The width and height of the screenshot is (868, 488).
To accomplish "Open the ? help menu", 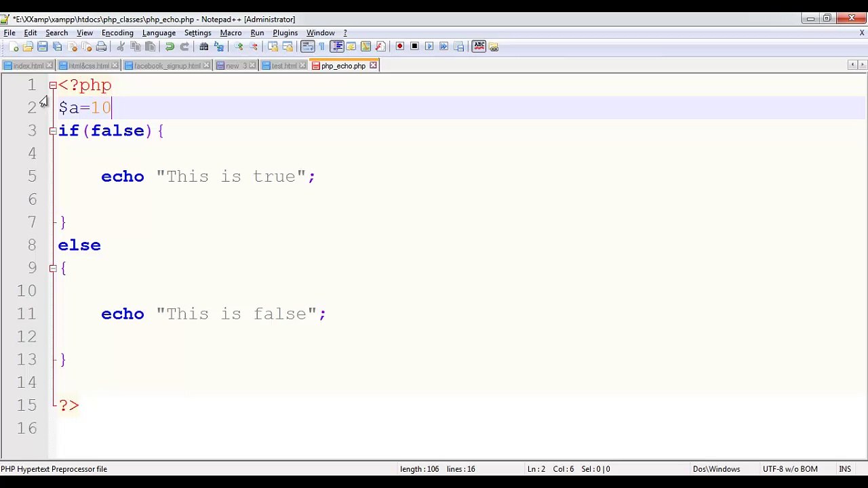I will (x=345, y=33).
